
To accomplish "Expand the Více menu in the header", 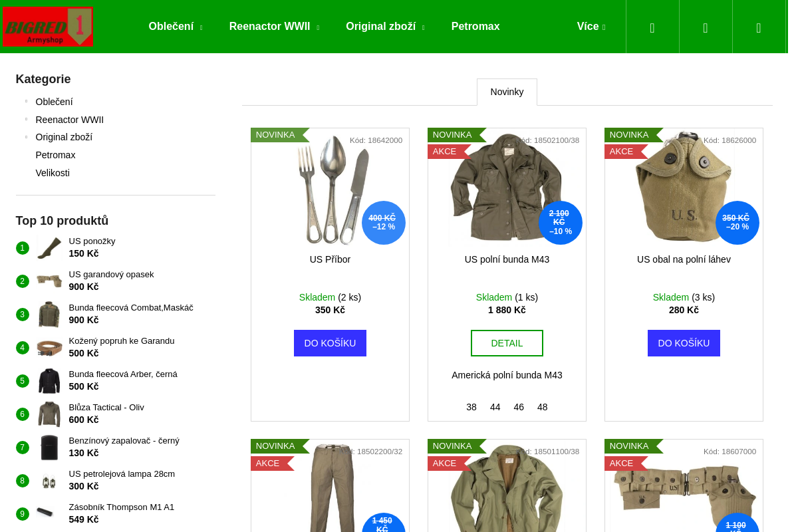I will 591,27.
